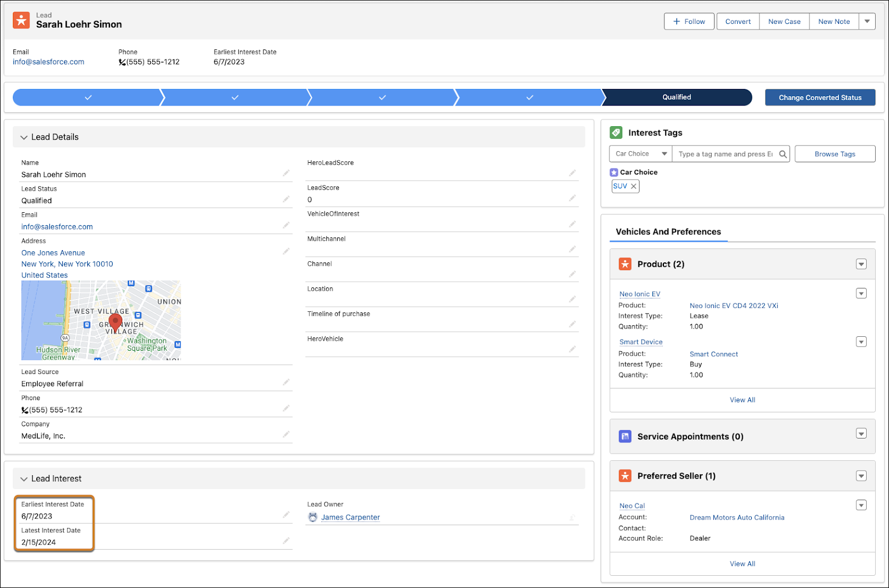Click the Convert button
The width and height of the screenshot is (889, 588).
(x=738, y=22)
